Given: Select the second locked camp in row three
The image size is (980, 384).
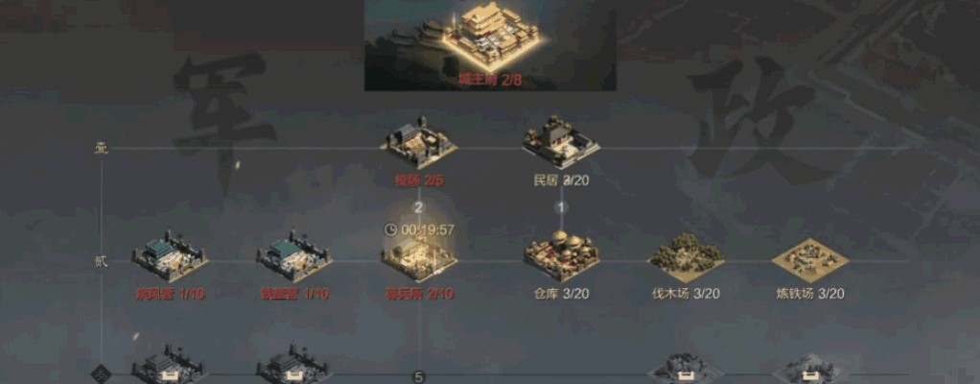Looking at the screenshot, I should (x=294, y=365).
